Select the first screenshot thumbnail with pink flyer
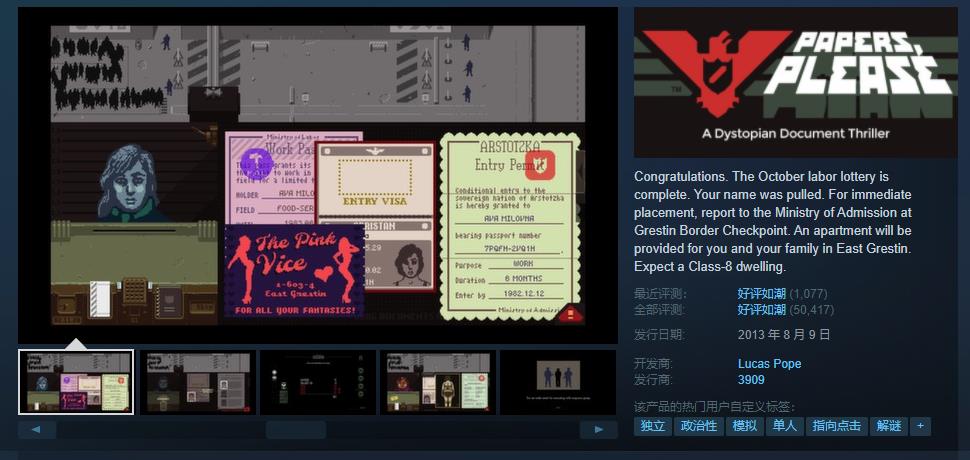Viewport: 970px width, 460px height. (76, 382)
